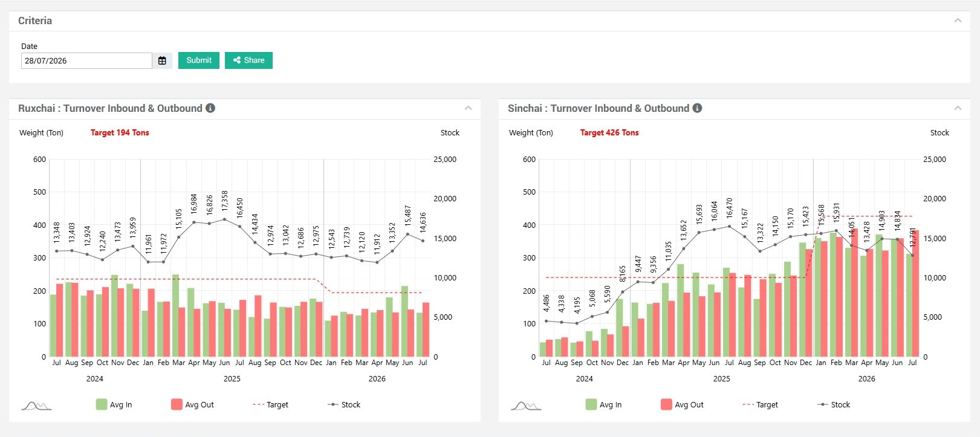
Task: Click '2024' year label under Ruxchai chart
Action: [95, 379]
